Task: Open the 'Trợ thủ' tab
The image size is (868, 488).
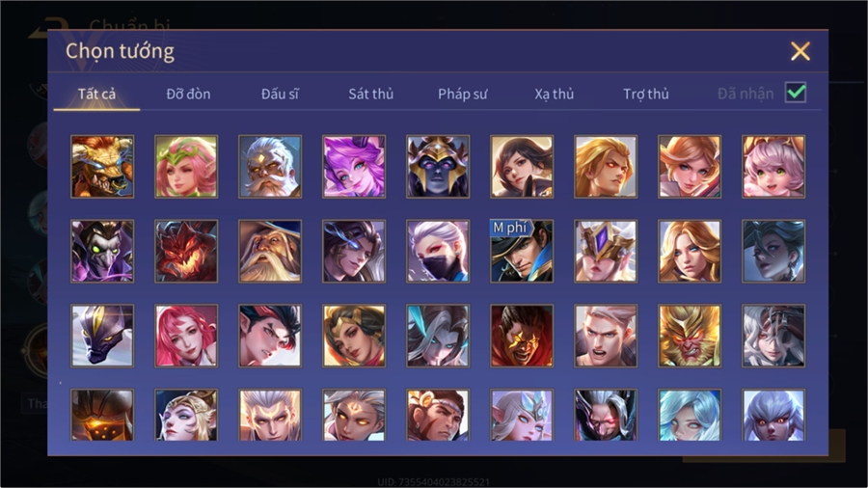Action: 646,95
